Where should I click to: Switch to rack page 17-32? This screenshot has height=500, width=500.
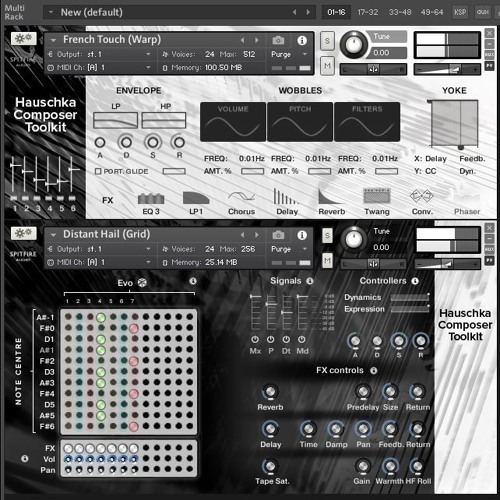tap(368, 12)
